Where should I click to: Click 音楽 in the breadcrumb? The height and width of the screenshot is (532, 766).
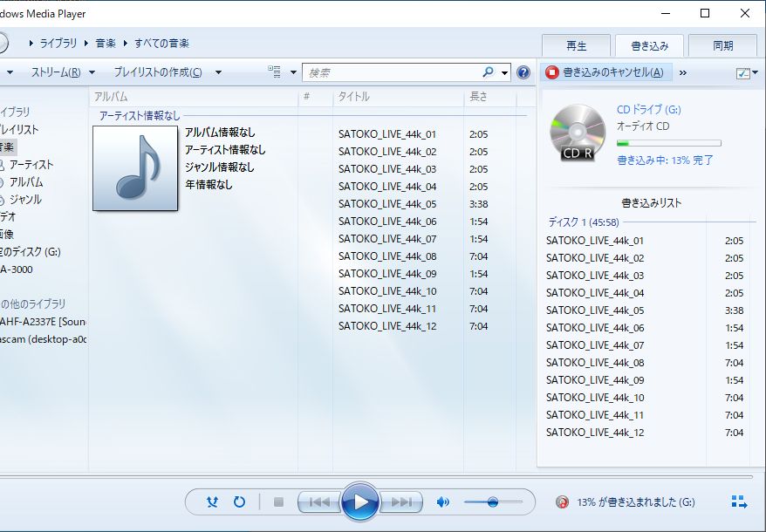pyautogui.click(x=106, y=43)
